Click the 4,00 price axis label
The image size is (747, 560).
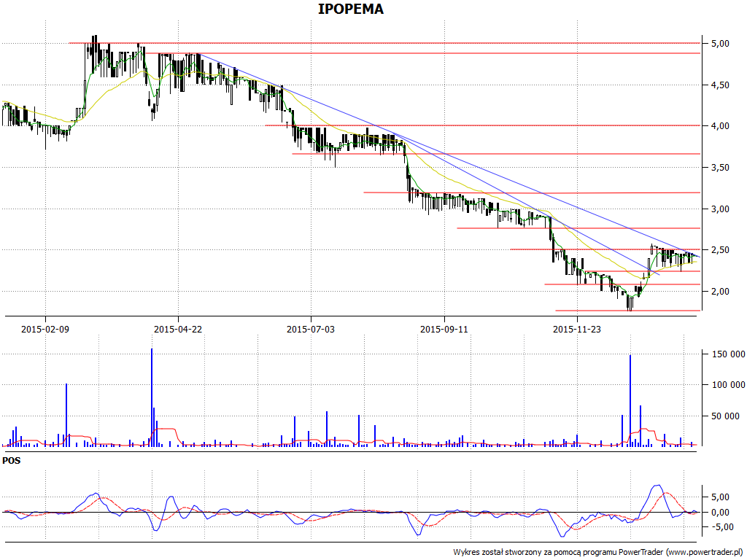click(x=720, y=125)
